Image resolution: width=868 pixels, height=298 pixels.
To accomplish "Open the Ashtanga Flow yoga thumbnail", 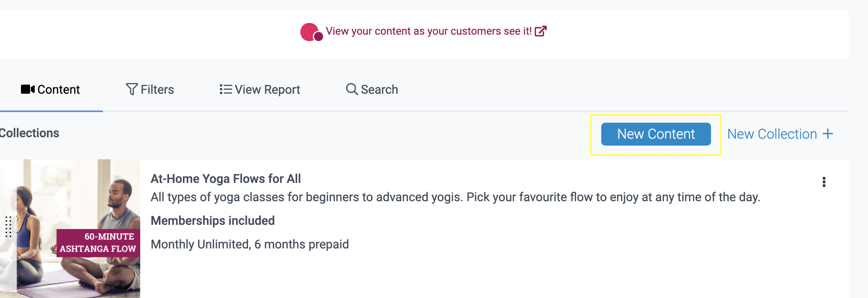I will (70, 229).
